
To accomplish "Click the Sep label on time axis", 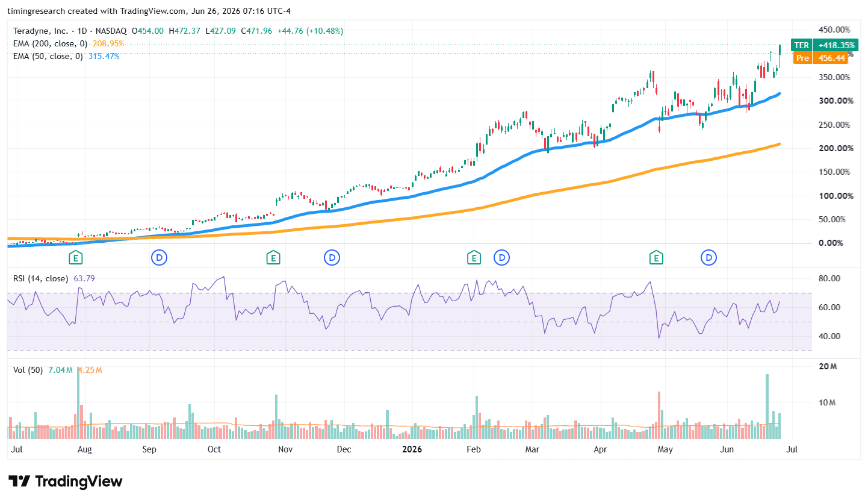I will click(149, 449).
